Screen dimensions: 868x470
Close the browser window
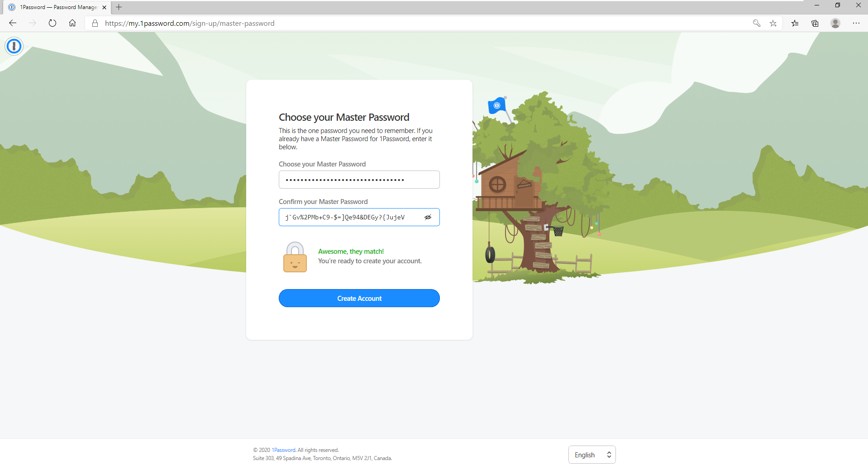[x=858, y=5]
